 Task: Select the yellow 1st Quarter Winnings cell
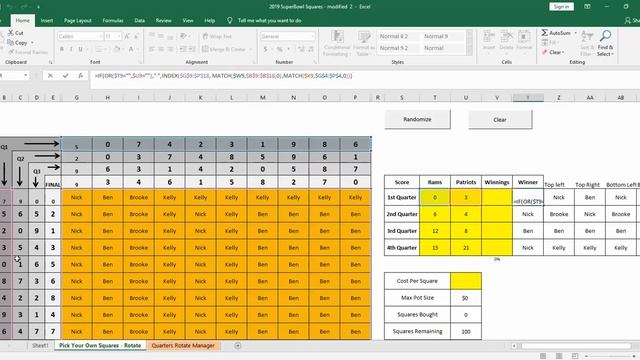coord(497,197)
